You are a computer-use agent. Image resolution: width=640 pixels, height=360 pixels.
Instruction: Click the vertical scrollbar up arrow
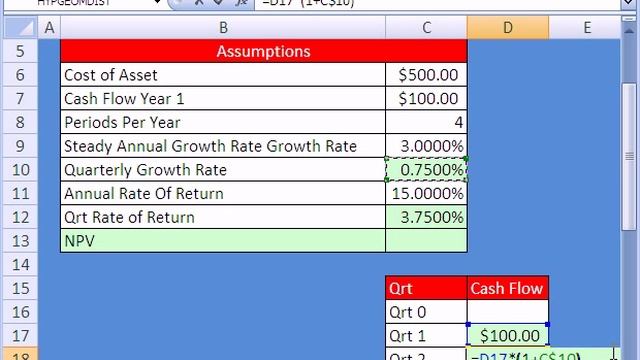pyautogui.click(x=629, y=30)
